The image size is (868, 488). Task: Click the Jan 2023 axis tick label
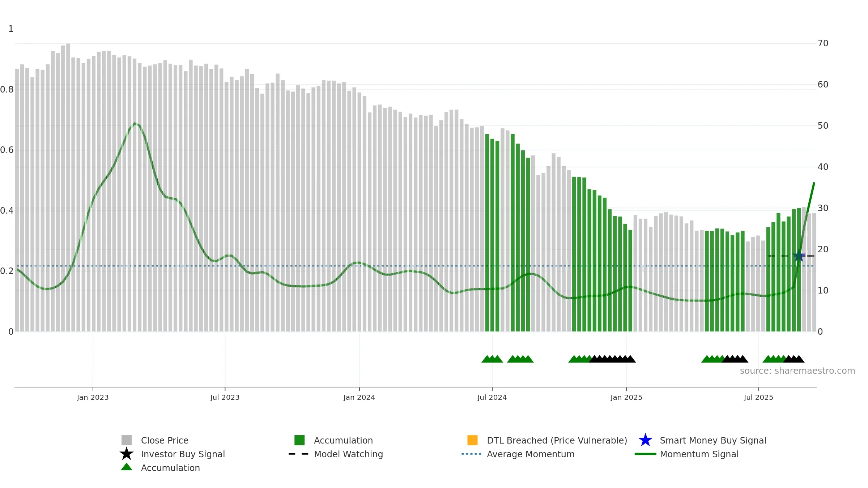(x=93, y=398)
